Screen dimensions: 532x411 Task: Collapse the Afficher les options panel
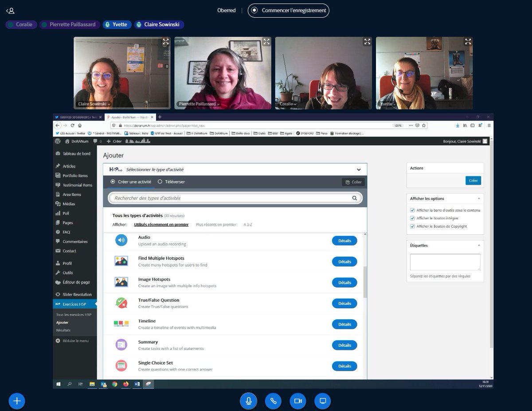(478, 198)
